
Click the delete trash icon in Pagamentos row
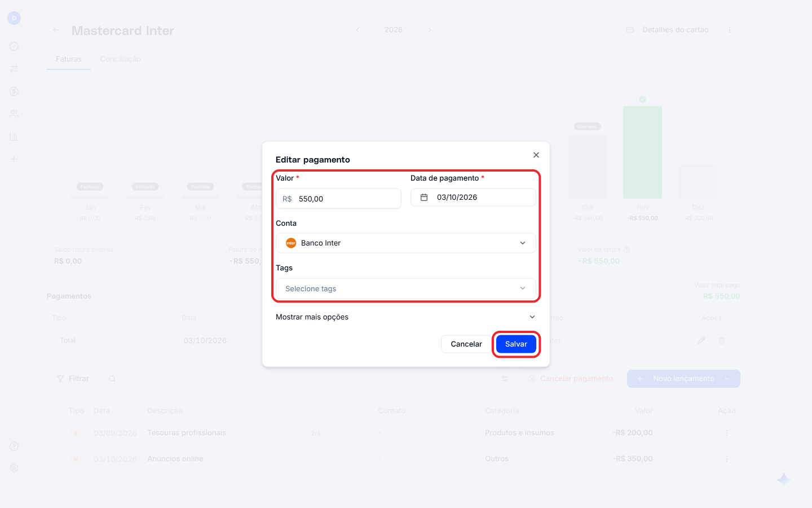[722, 340]
